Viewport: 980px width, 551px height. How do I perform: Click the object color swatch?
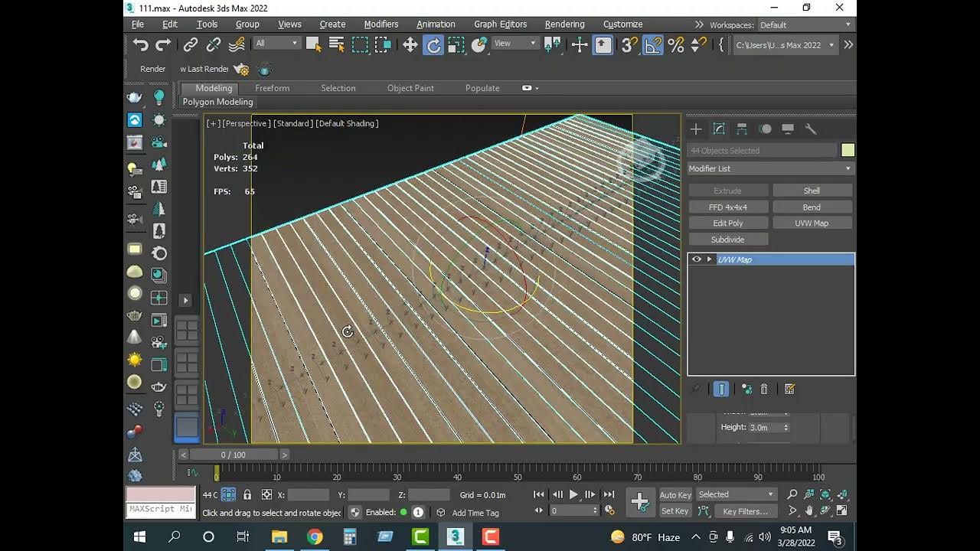pos(848,151)
